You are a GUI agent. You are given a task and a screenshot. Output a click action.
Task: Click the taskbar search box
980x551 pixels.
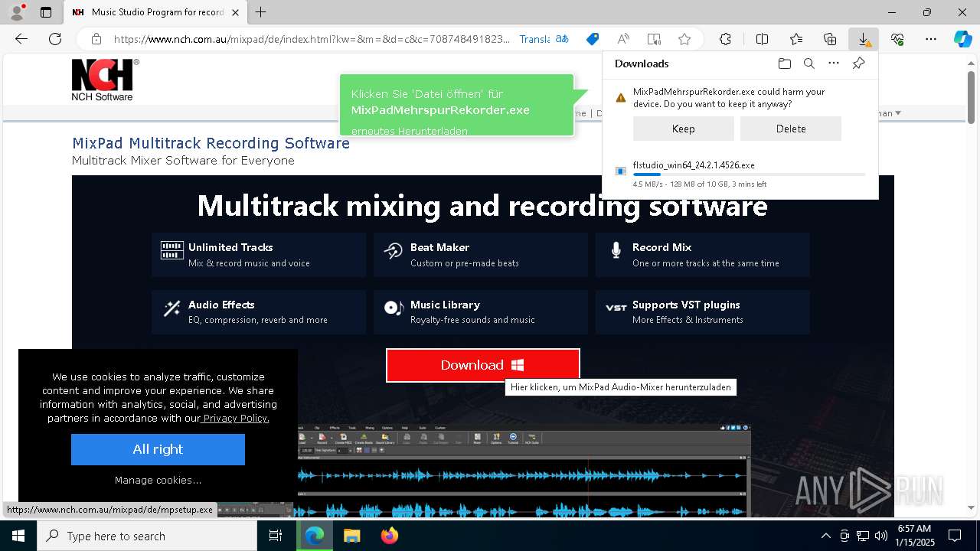pos(147,536)
